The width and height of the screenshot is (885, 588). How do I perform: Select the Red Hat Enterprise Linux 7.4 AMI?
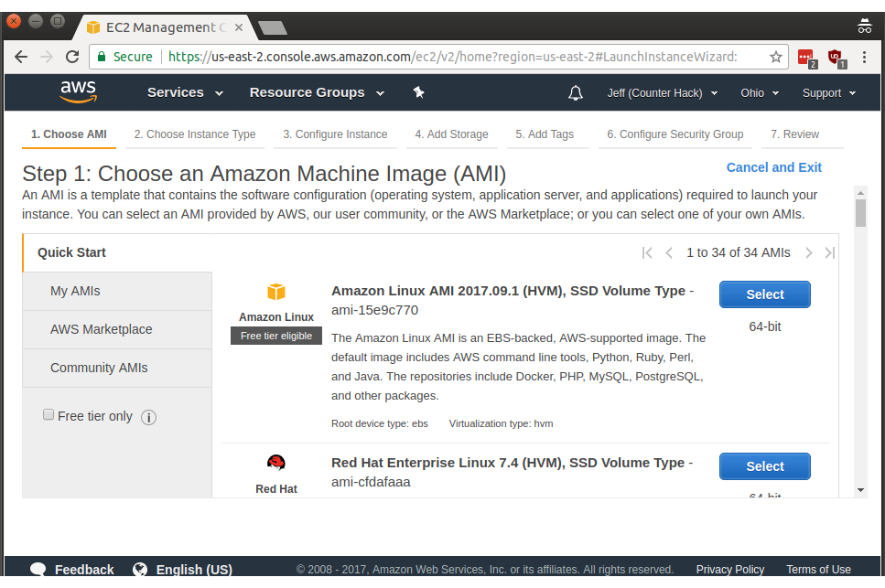coord(765,466)
